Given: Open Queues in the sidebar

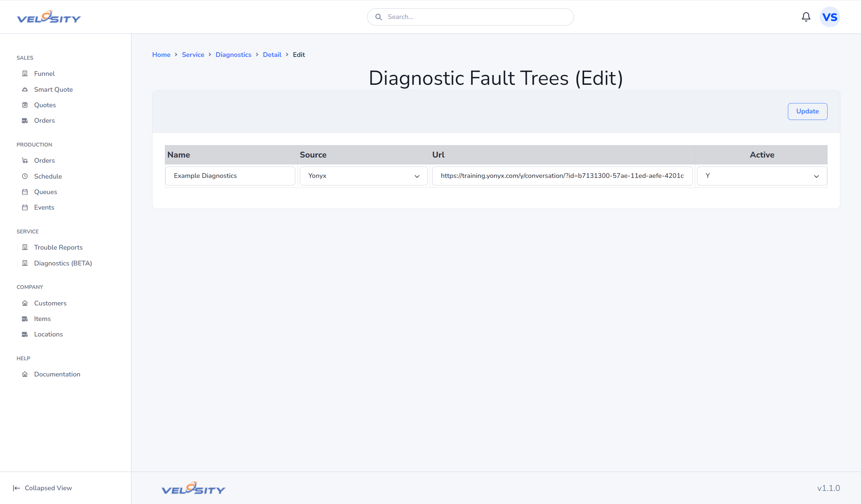Looking at the screenshot, I should click(x=46, y=192).
